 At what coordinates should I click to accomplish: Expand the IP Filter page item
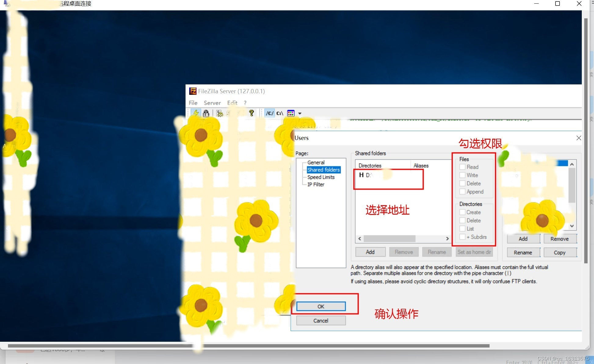[316, 184]
